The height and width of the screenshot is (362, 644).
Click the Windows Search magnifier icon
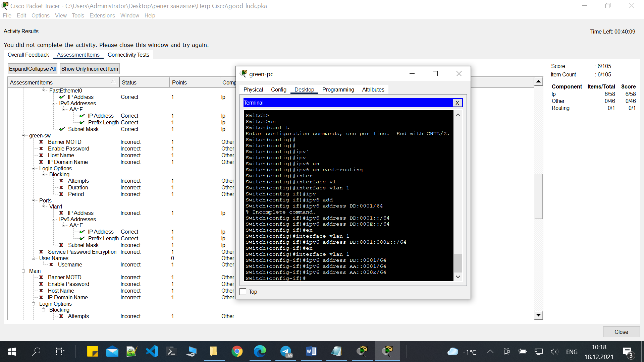(x=36, y=351)
